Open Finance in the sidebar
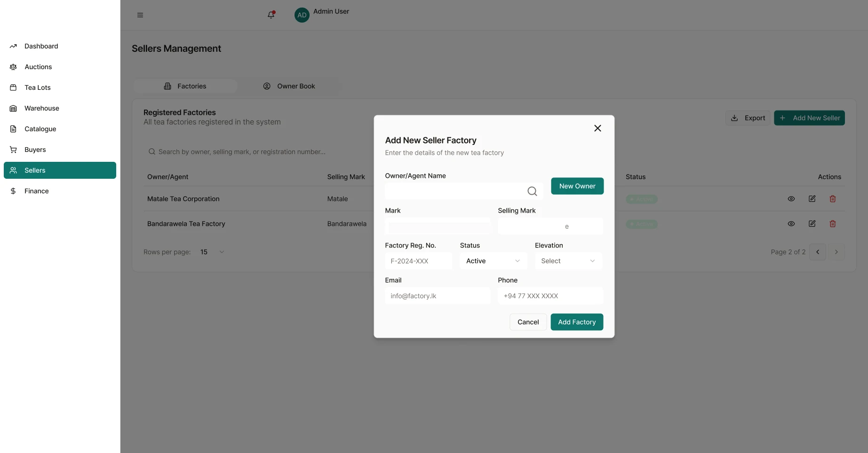Viewport: 868px width, 453px height. point(60,191)
